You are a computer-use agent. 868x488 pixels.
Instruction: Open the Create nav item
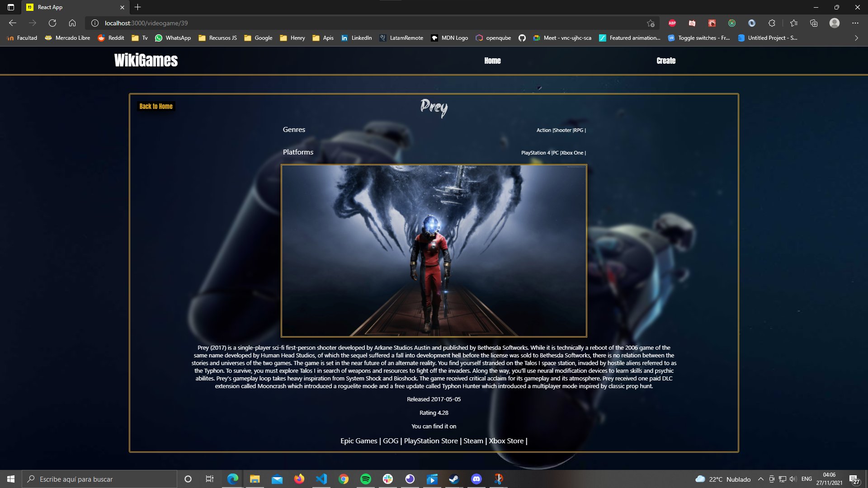pyautogui.click(x=666, y=61)
